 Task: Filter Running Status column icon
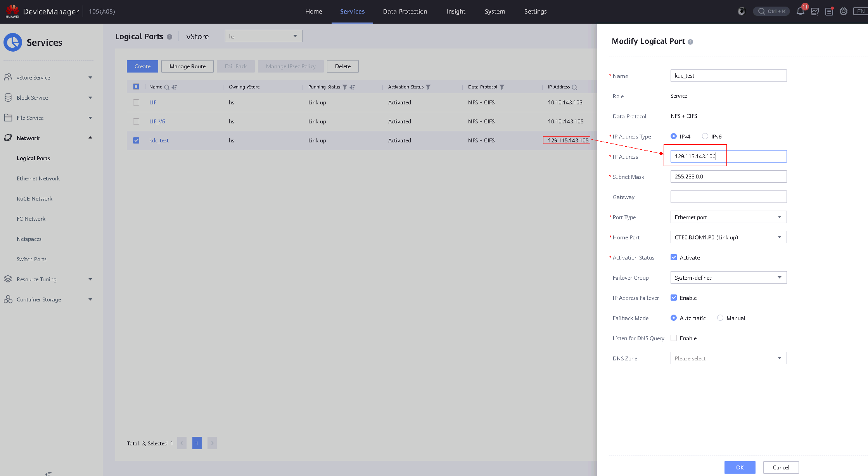pos(345,87)
